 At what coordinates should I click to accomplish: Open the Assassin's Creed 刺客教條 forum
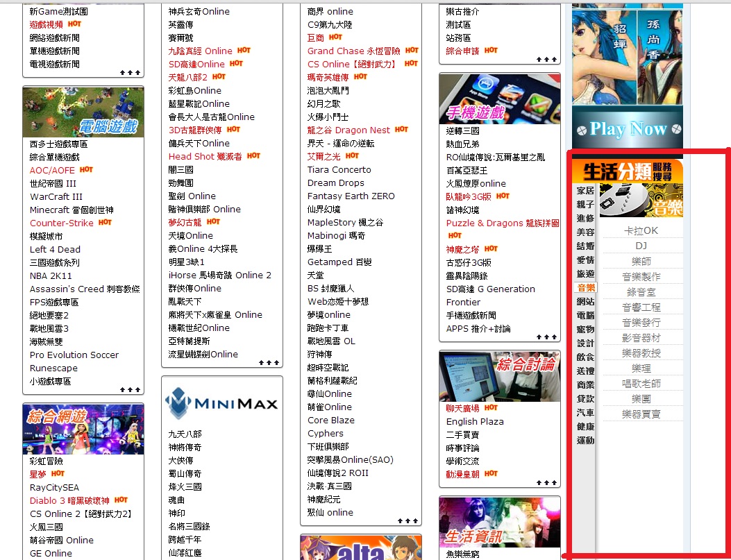point(85,289)
